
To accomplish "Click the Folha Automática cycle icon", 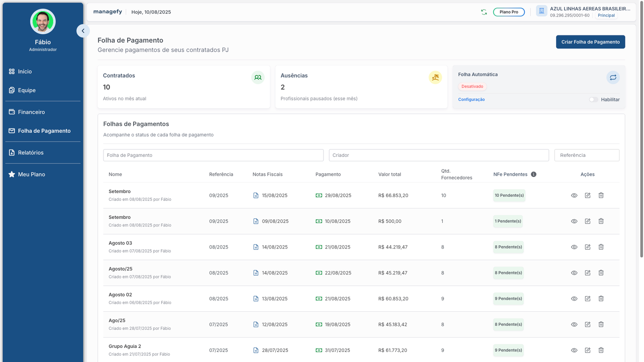I will point(613,78).
